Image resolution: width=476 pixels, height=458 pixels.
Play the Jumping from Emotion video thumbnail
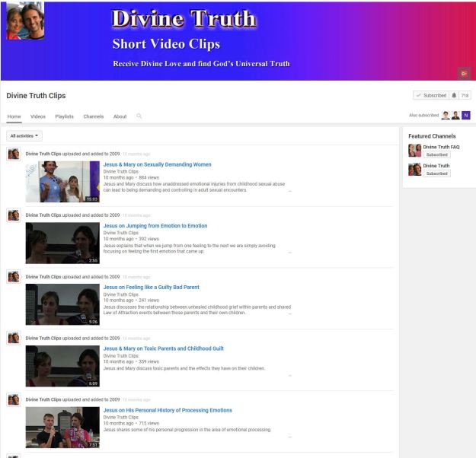tap(62, 243)
